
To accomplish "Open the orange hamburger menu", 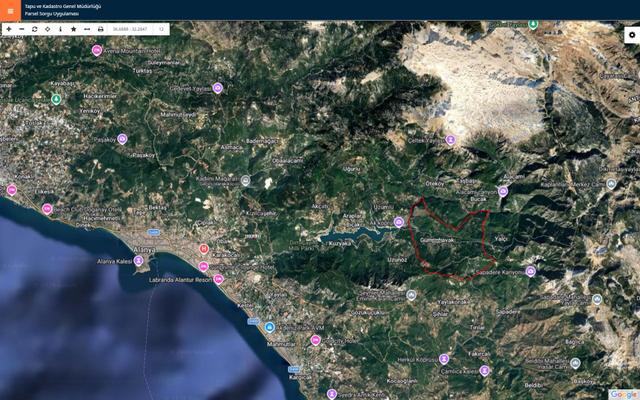I will (x=10, y=11).
